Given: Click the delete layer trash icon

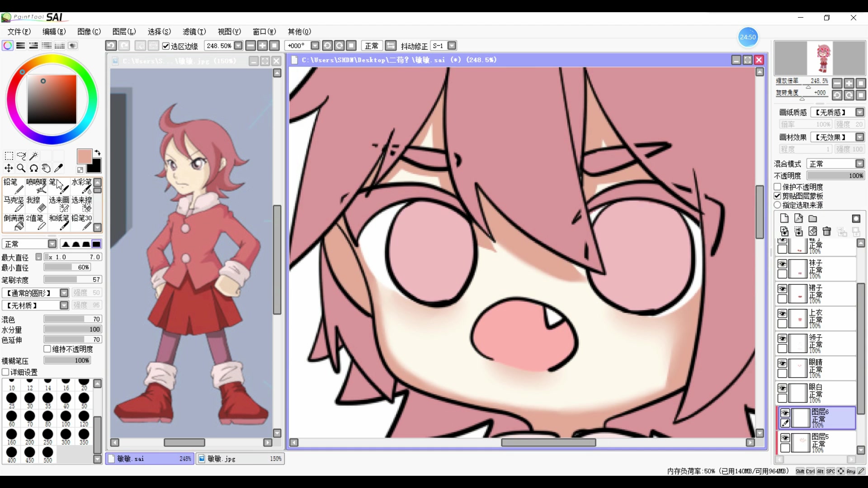Looking at the screenshot, I should tap(827, 231).
